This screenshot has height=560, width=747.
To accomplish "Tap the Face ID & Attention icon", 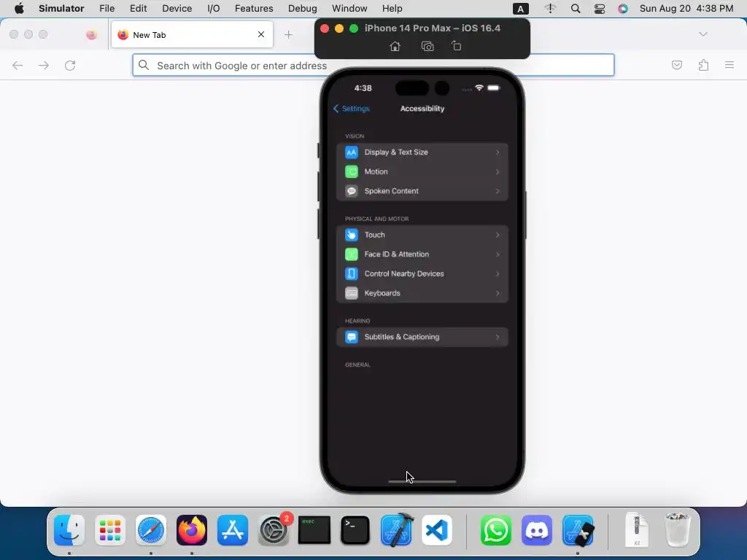I will click(351, 254).
